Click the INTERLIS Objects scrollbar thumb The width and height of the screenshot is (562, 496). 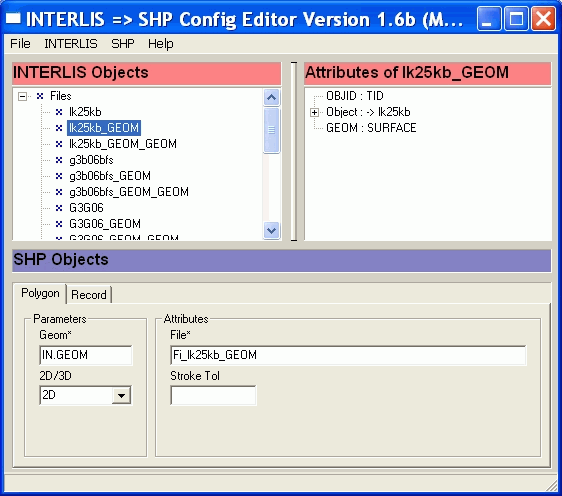coord(271,130)
